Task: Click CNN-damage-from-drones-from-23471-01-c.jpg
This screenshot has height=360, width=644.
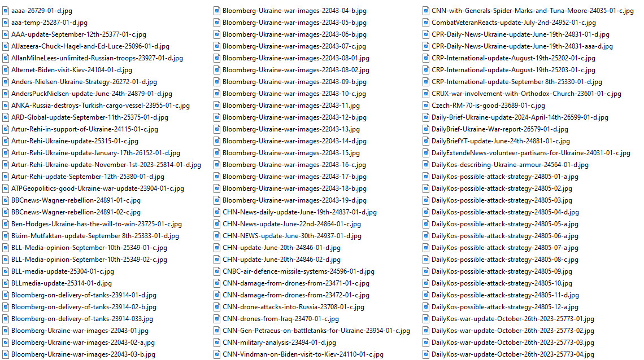Action: pos(295,283)
